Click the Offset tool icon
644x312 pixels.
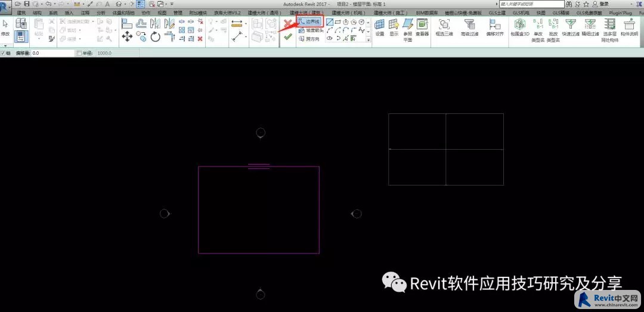pyautogui.click(x=141, y=24)
